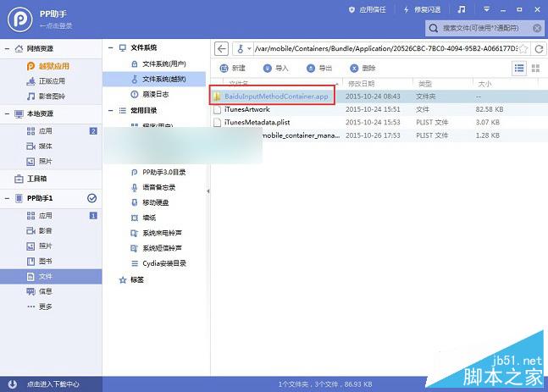Open the title bar dropdown menu arrow
Screen dimensions: 548x392
point(486,9)
